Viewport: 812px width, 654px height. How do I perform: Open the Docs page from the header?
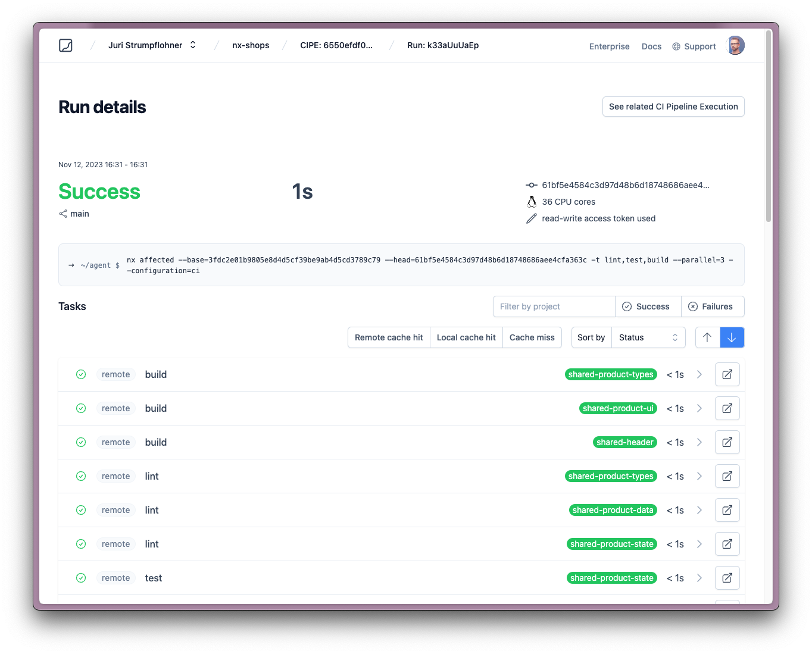(x=651, y=46)
